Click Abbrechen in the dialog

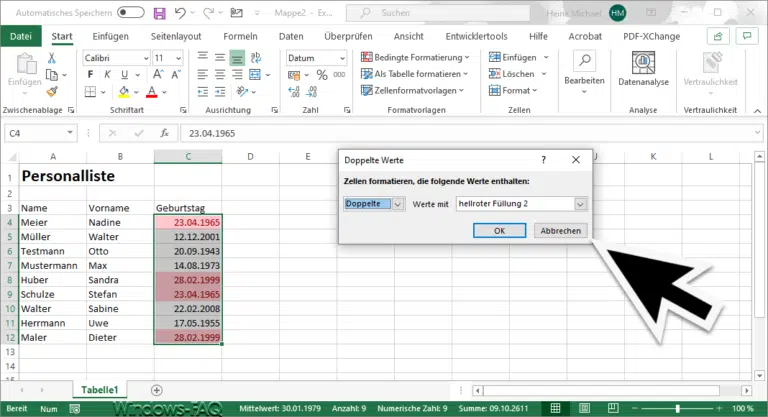560,231
